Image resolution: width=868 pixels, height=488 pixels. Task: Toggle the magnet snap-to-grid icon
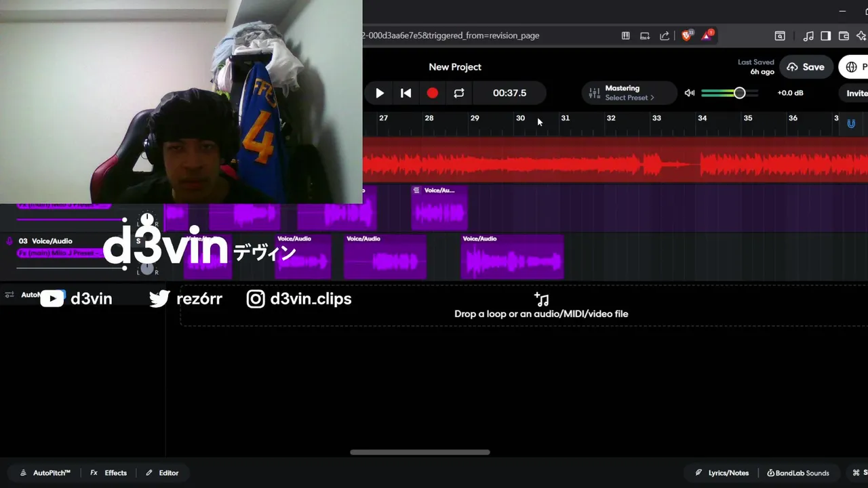[851, 123]
